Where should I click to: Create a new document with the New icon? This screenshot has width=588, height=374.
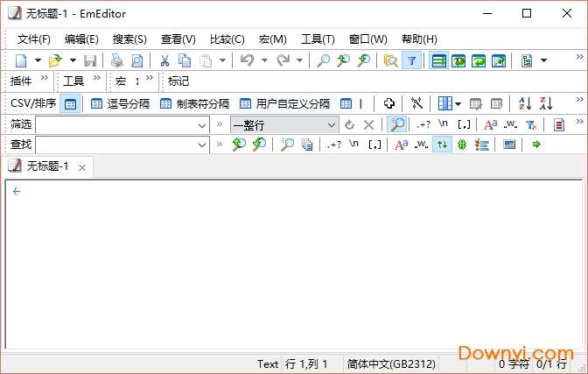point(21,60)
